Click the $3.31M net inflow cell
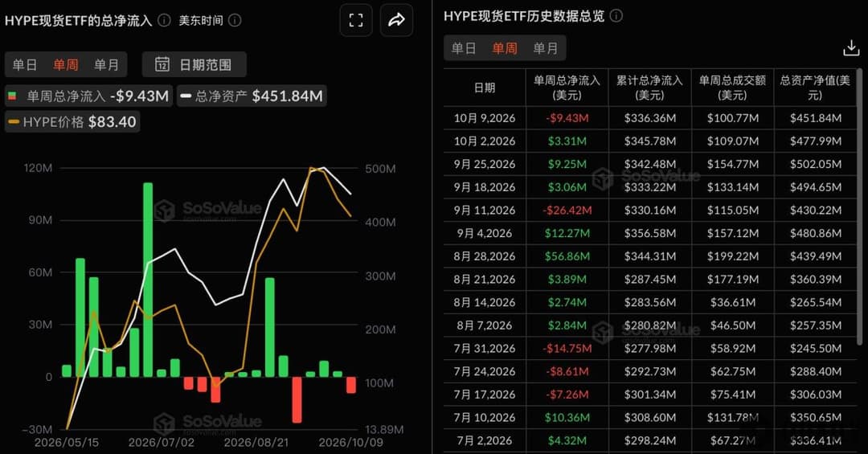868x454 pixels. click(x=567, y=141)
